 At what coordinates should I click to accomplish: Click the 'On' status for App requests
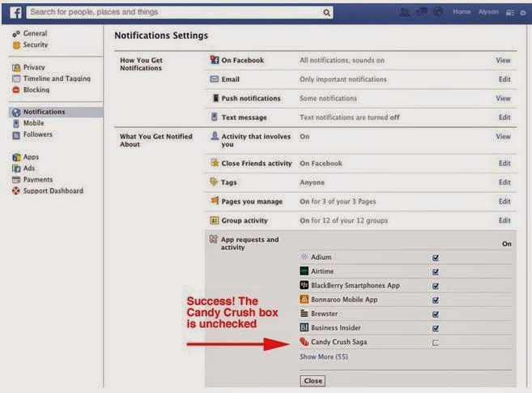point(507,244)
